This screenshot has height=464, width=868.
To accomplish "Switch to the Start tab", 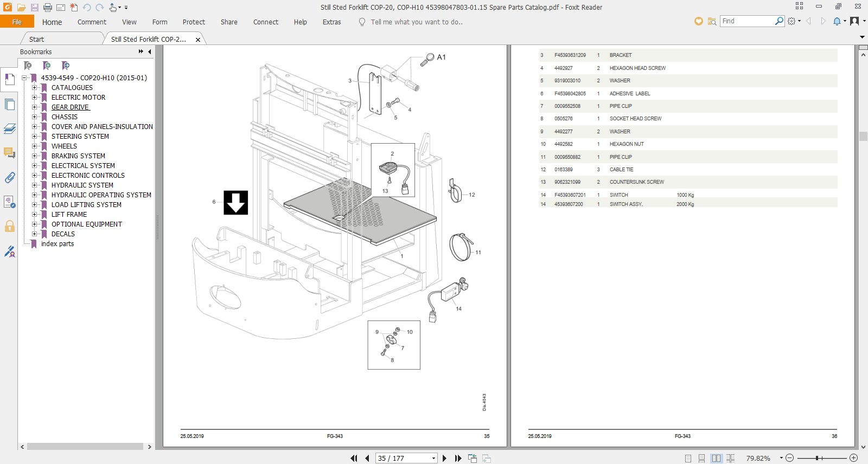I will [x=37, y=39].
